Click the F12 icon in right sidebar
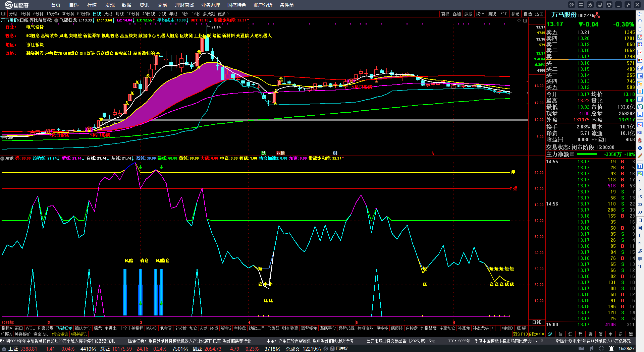644x352 pixels. (640, 99)
